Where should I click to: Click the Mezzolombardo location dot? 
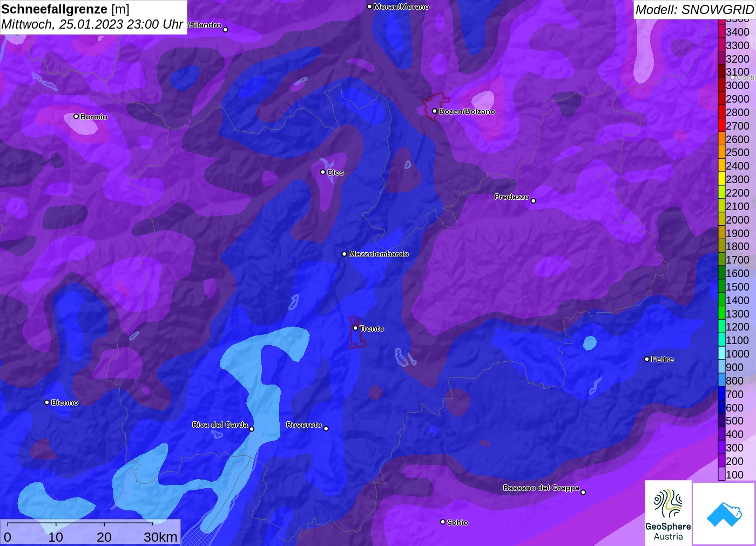(x=345, y=253)
